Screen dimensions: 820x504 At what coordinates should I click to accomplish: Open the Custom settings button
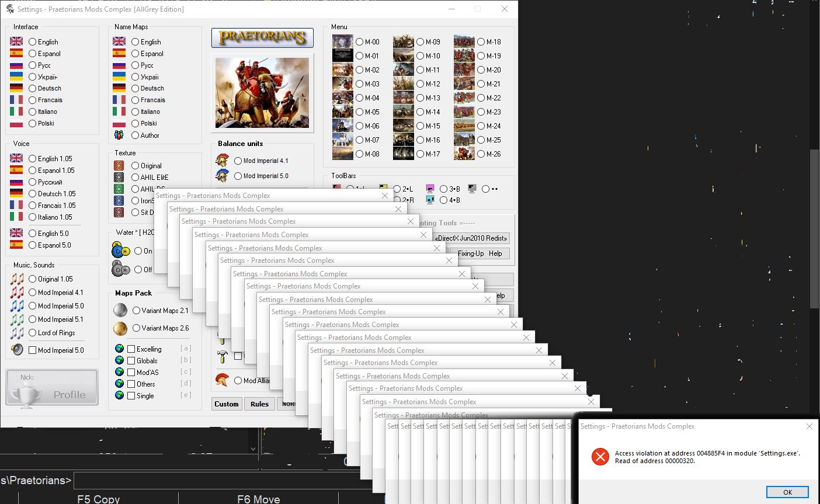point(227,404)
